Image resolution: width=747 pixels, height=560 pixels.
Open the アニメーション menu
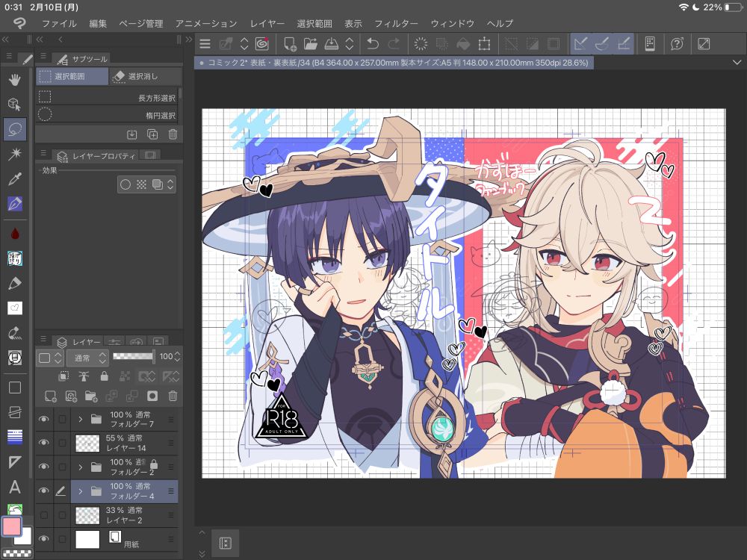coord(206,23)
